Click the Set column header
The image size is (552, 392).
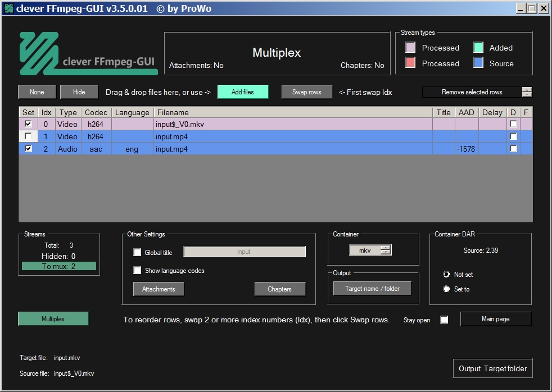28,112
